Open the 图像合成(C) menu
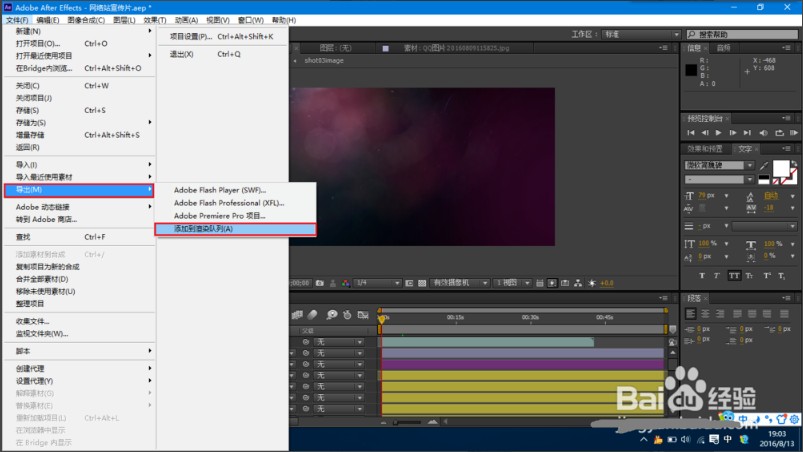The image size is (803, 452). click(x=86, y=20)
